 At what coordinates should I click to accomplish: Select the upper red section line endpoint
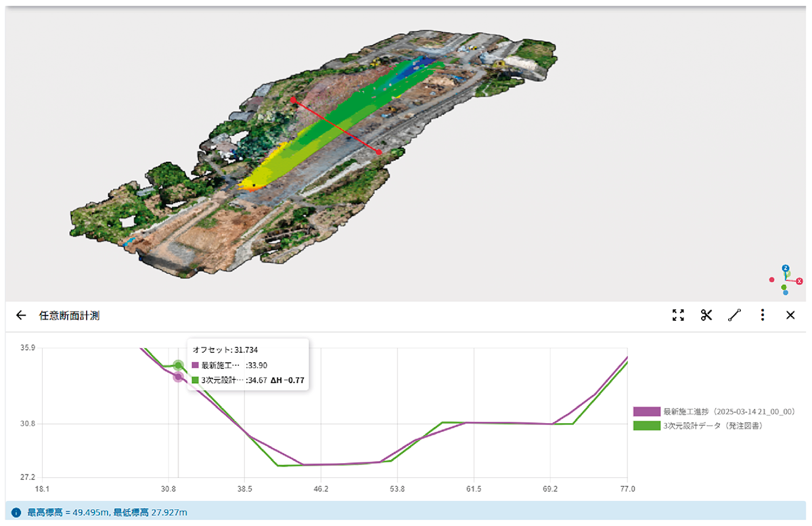click(294, 100)
